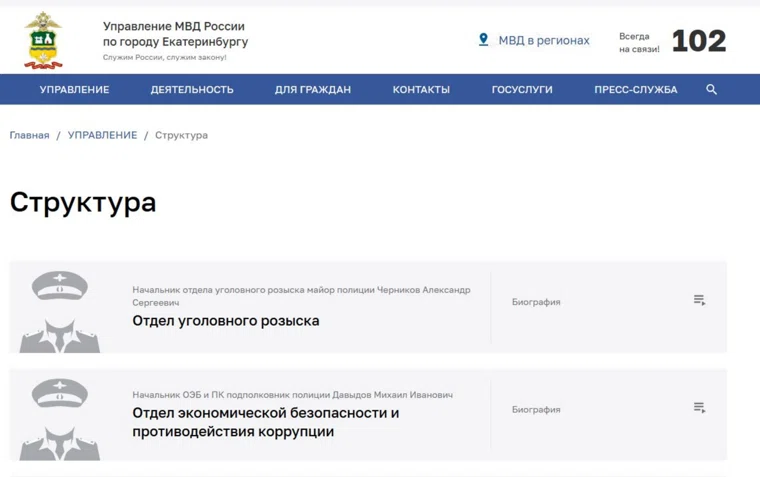The height and width of the screenshot is (477, 760).
Task: Click the 102 emergency number
Action: pyautogui.click(x=698, y=41)
